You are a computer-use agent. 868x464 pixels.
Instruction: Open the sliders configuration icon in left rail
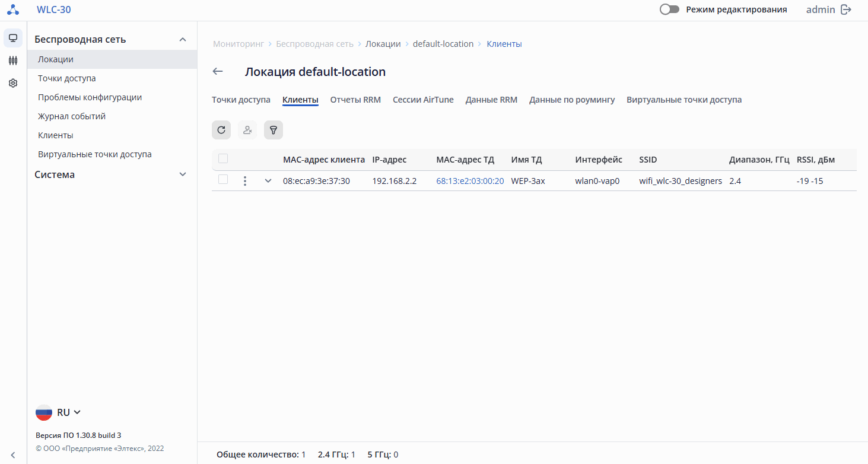pyautogui.click(x=13, y=61)
